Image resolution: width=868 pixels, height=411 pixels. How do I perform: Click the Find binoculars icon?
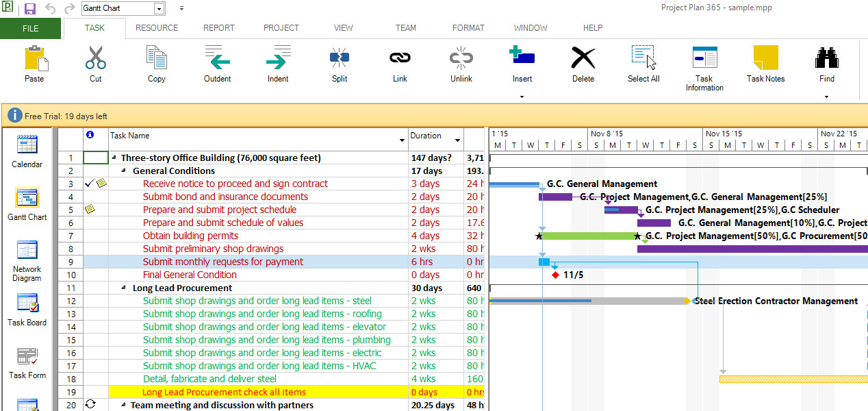[x=827, y=58]
